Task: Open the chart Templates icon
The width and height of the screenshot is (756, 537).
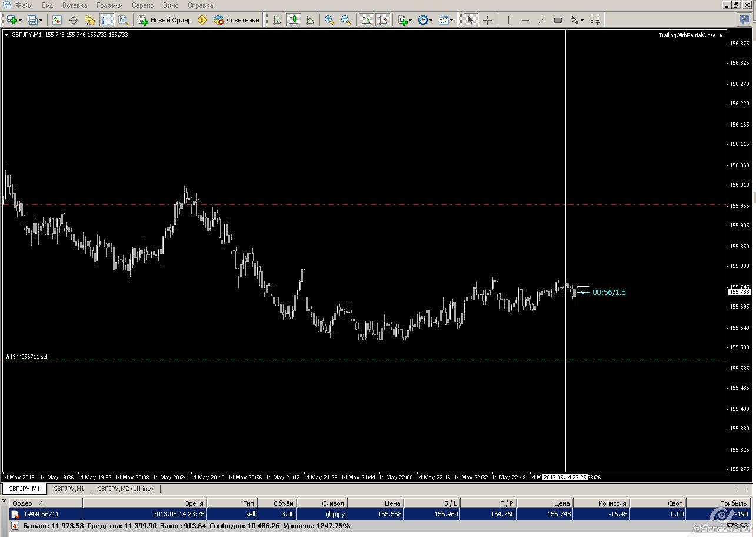Action: [444, 20]
